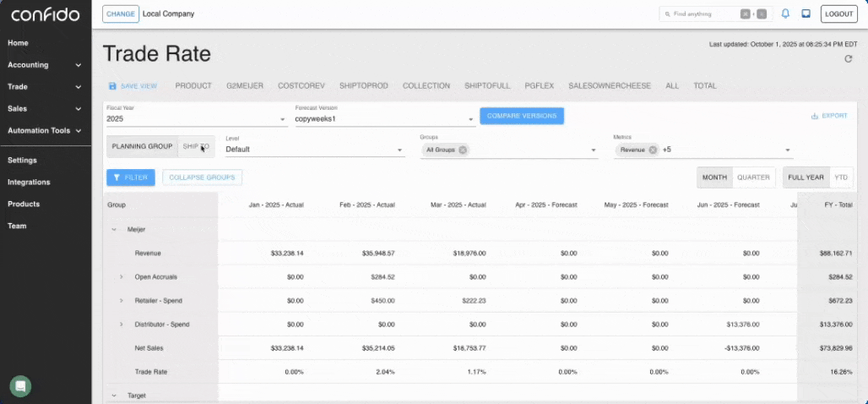Open the chat widget bubble icon
This screenshot has height=404, width=868.
coord(20,386)
